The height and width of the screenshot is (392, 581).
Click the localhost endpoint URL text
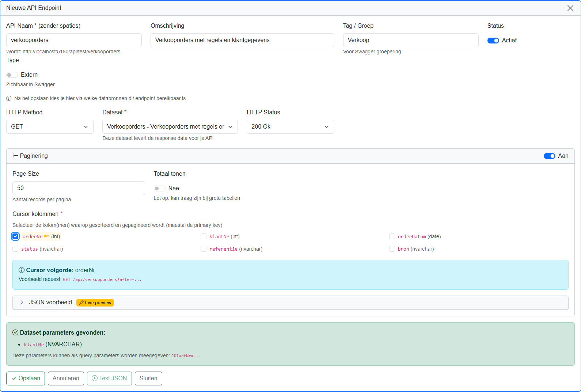pyautogui.click(x=72, y=52)
